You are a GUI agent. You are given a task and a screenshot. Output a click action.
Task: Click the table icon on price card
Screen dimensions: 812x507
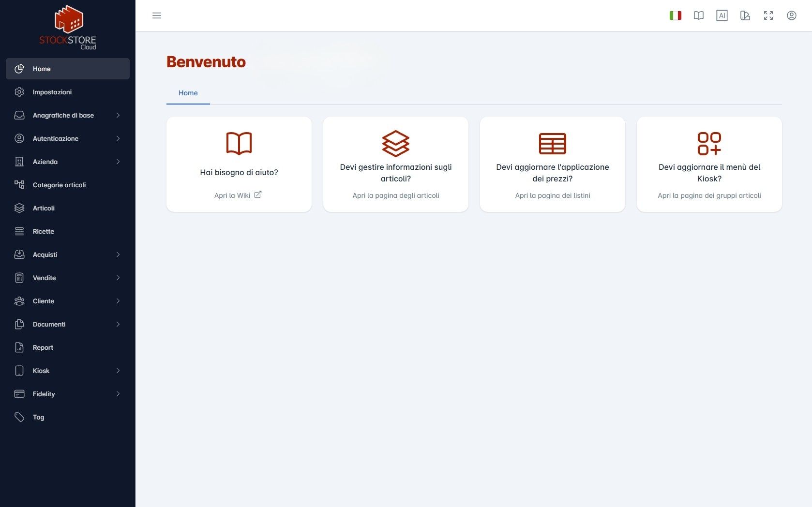[553, 143]
